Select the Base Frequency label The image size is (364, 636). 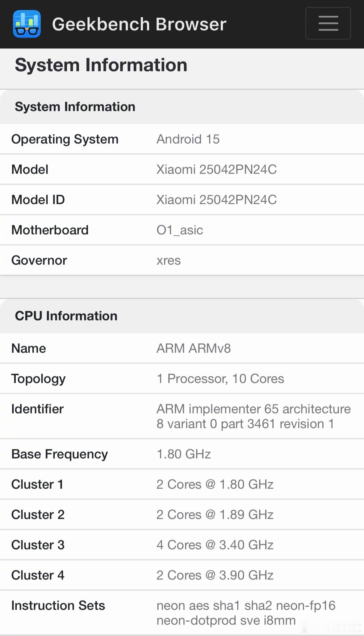point(60,454)
